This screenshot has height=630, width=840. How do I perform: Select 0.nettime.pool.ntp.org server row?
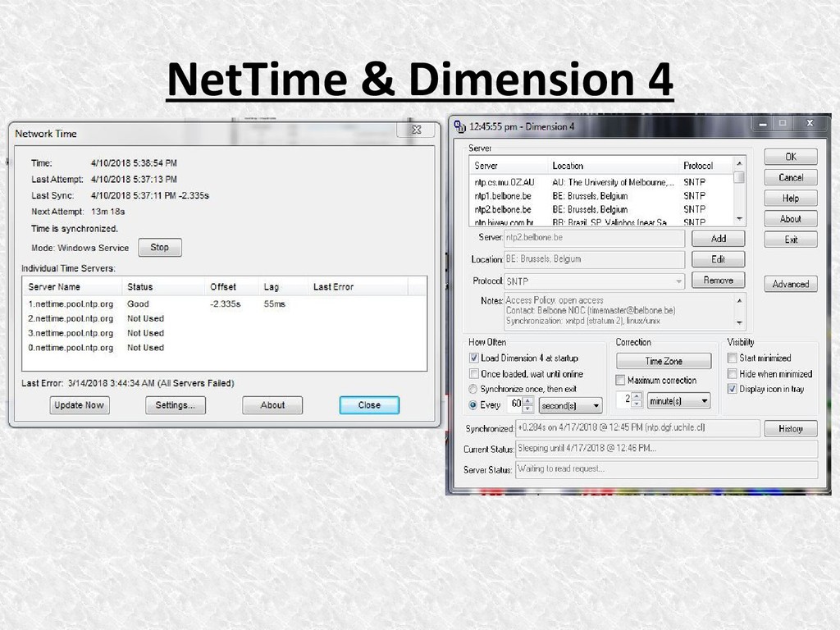224,347
